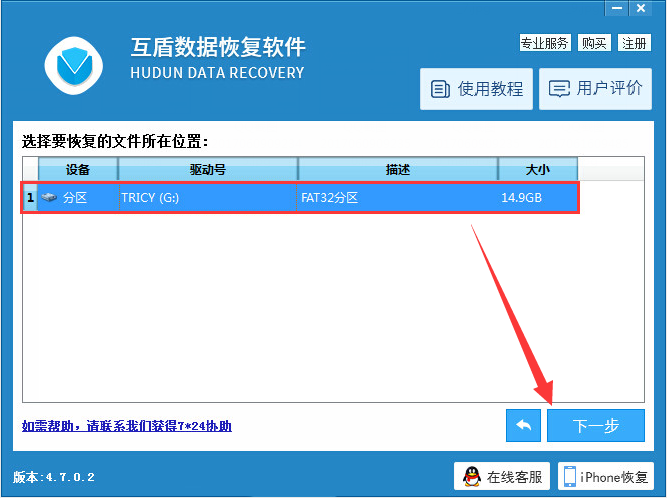The width and height of the screenshot is (667, 498).
Task: Open 在线客服 online support
Action: [x=502, y=476]
